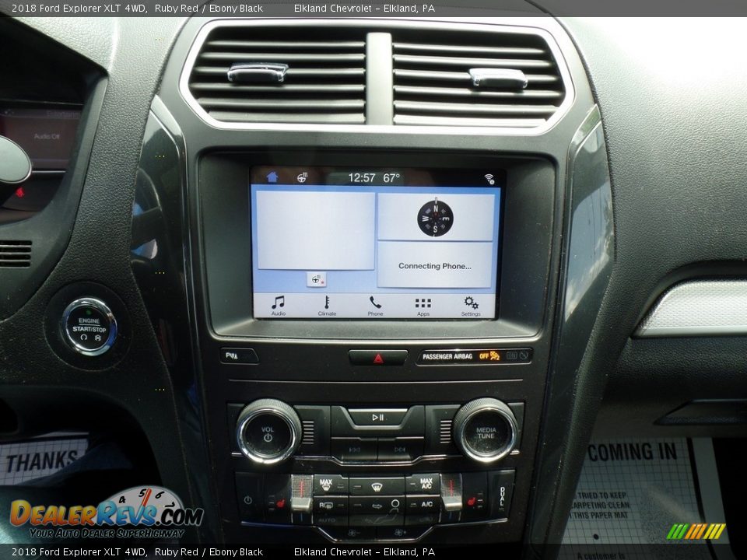
Task: Click the previous track button
Action: (x=355, y=449)
